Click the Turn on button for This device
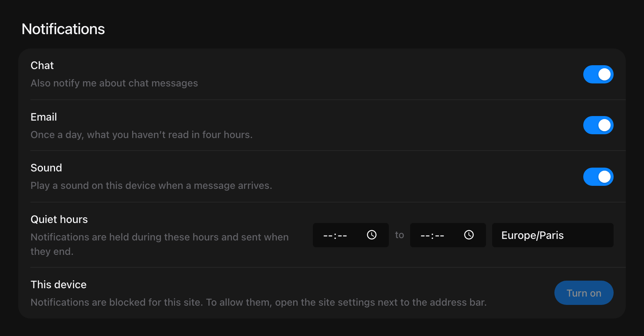Viewport: 644px width, 336px height. (x=584, y=293)
